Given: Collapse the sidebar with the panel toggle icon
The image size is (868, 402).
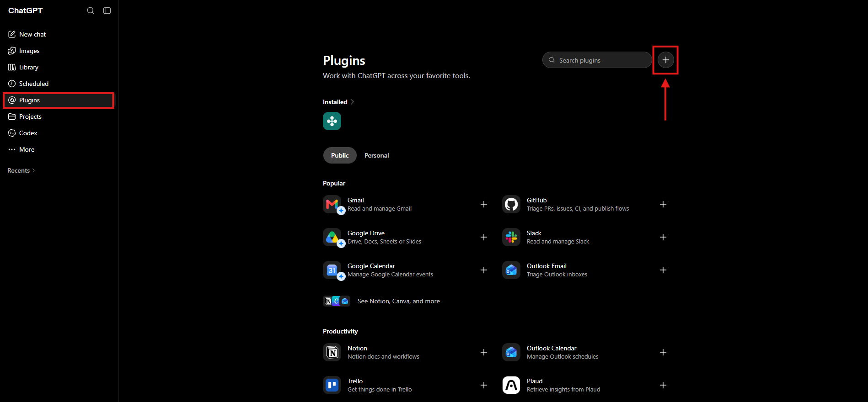Looking at the screenshot, I should click(107, 11).
